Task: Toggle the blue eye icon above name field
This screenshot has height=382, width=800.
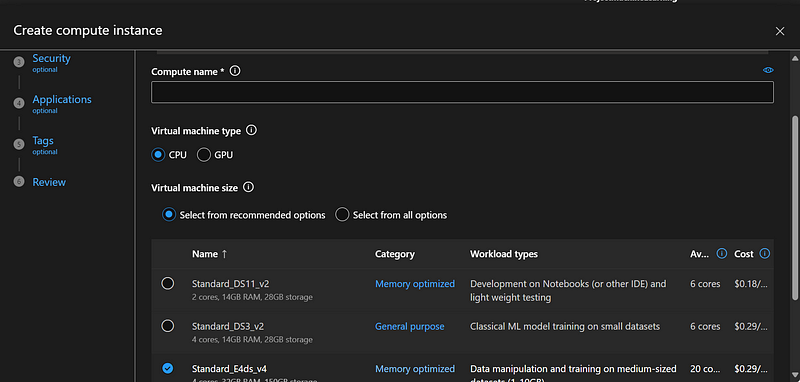Action: tap(768, 70)
